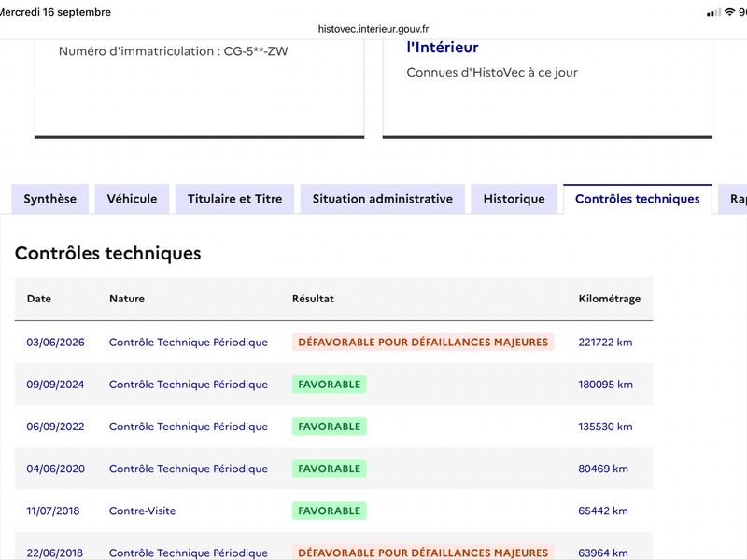Click the DÉFAVORABLE badge for 03/06/2026
The height and width of the screenshot is (560, 747).
click(423, 342)
